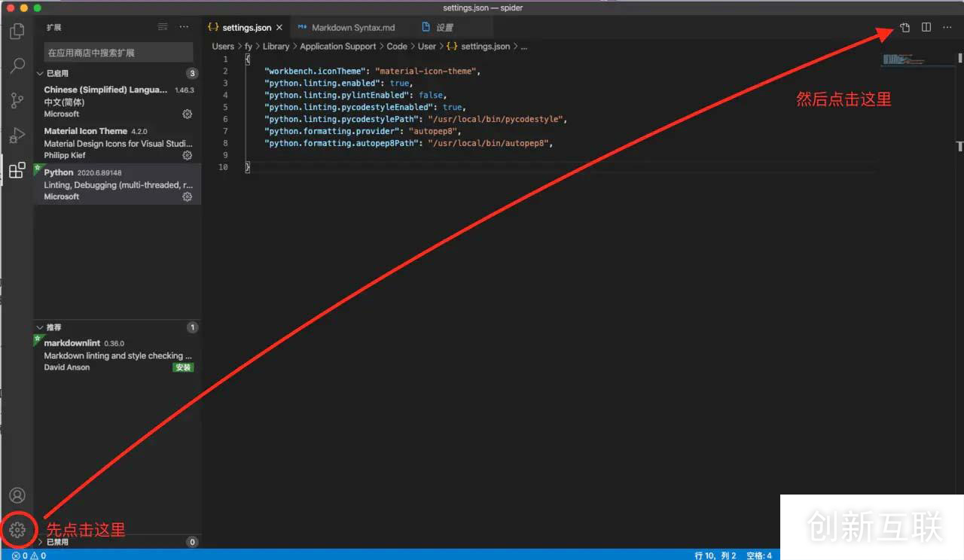Screen dimensions: 964x560
Task: Click the "autopep8" value on line 7
Action: (x=432, y=131)
